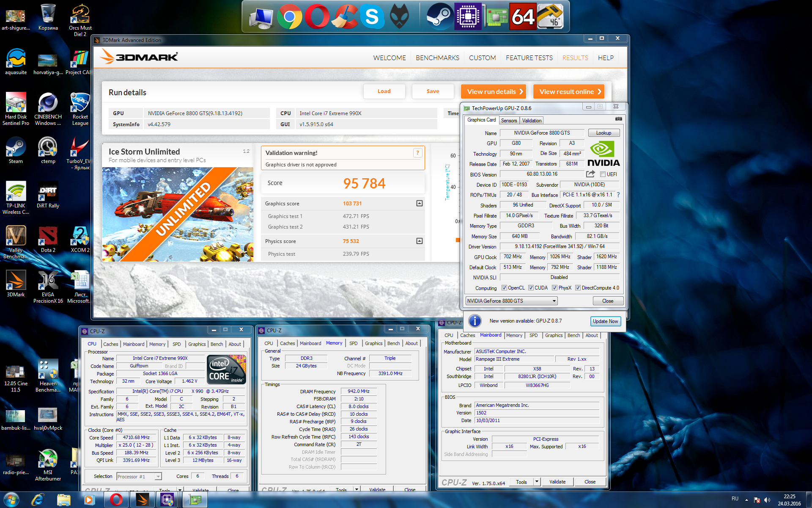Switch to the BENCHMARKS tab in 3DMark
812x508 pixels.
437,58
